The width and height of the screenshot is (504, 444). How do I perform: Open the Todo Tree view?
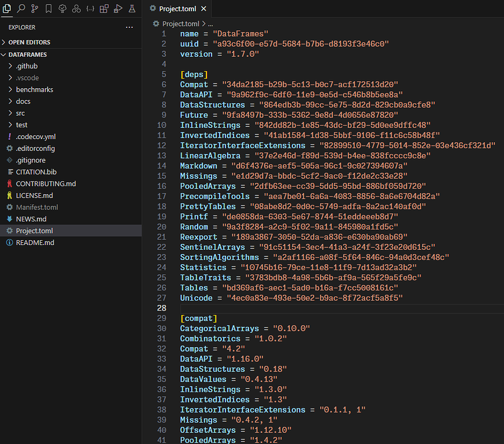tap(62, 8)
